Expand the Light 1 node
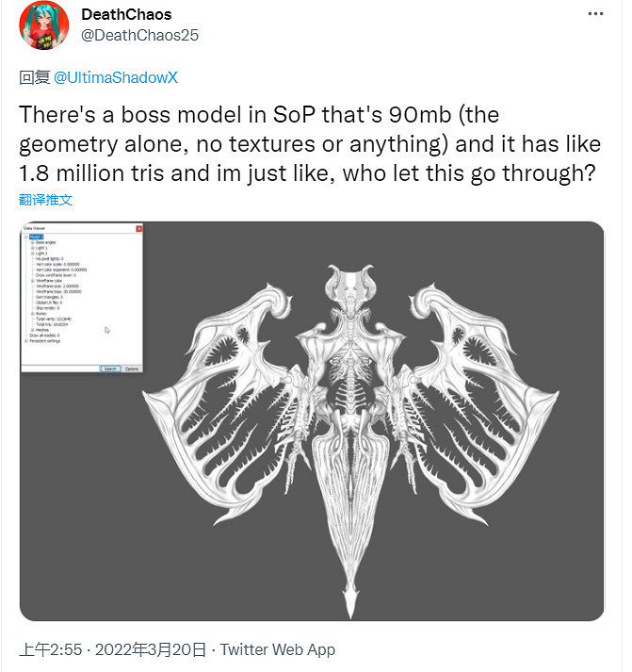Image resolution: width=632 pixels, height=672 pixels. [32, 248]
